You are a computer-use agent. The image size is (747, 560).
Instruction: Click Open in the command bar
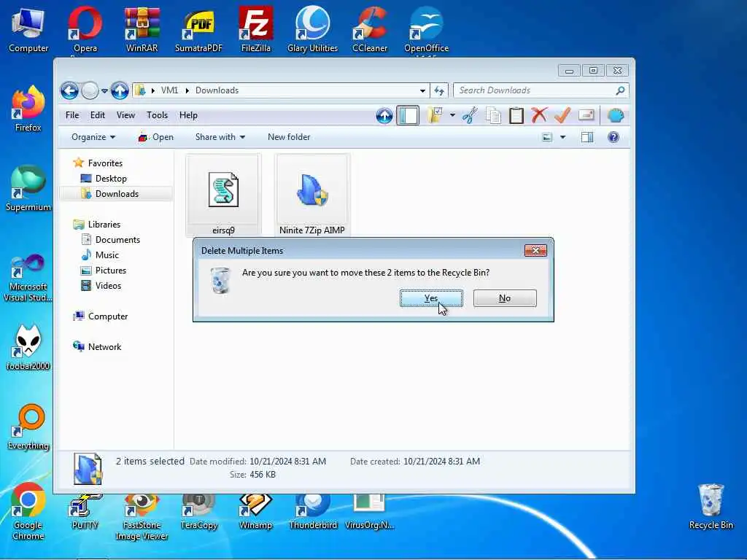coord(156,137)
